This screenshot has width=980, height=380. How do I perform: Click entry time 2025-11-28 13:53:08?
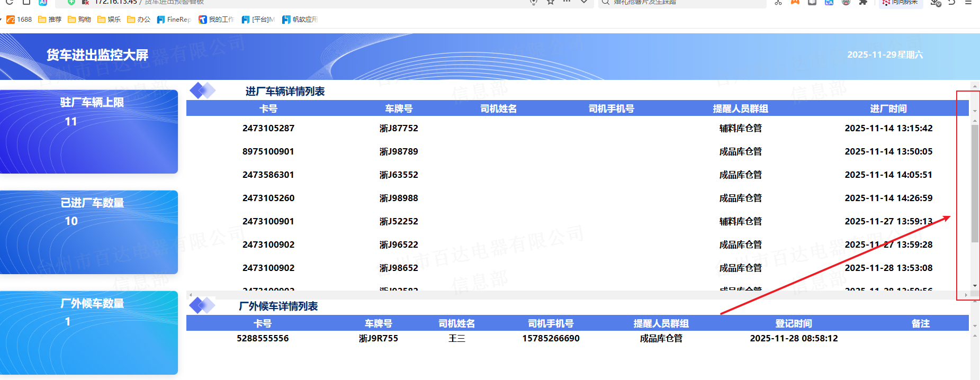pos(888,268)
